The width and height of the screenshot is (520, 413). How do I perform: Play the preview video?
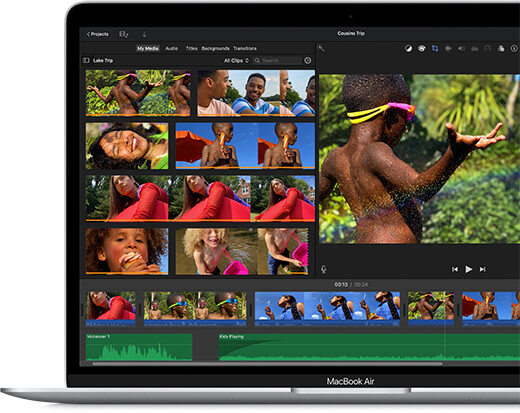coord(469,269)
